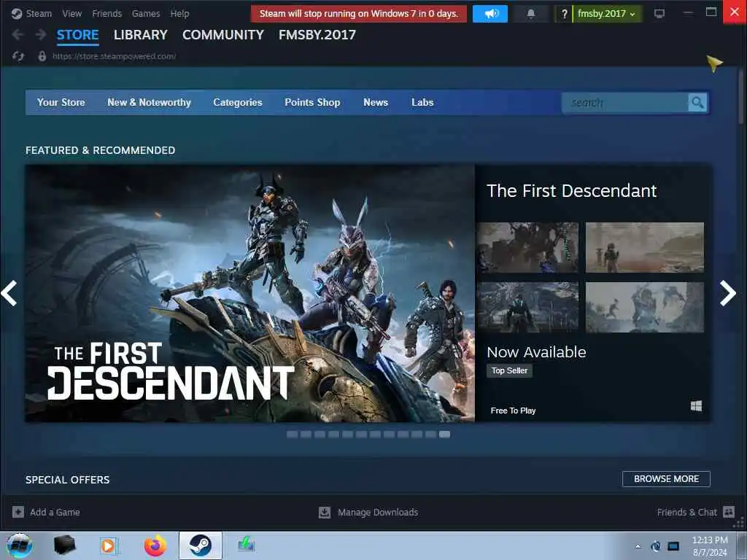Open the Help menu
This screenshot has height=560, width=747.
179,13
